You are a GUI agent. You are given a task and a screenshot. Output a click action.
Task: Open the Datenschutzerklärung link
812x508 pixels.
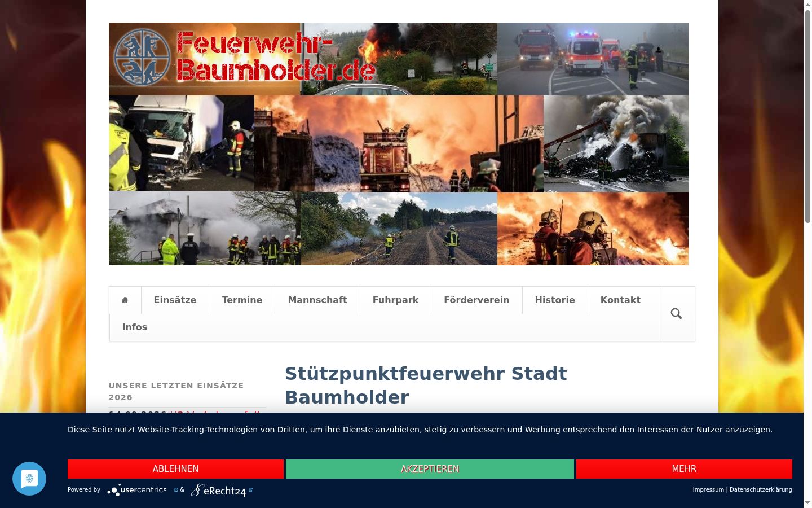tap(761, 490)
